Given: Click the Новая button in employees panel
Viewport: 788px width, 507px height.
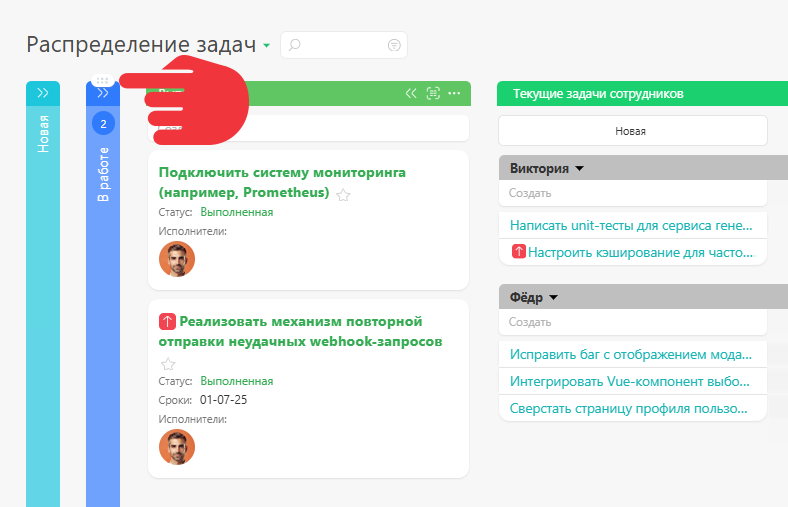Looking at the screenshot, I should [x=633, y=131].
